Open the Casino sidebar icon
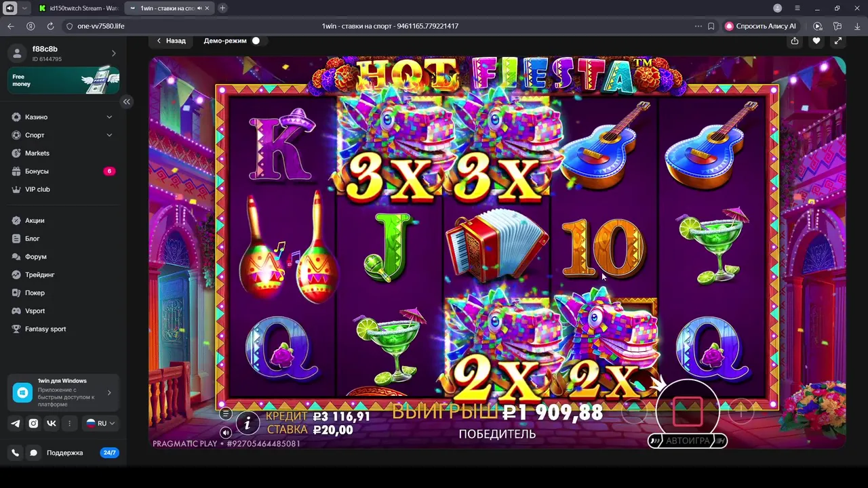 tap(16, 117)
